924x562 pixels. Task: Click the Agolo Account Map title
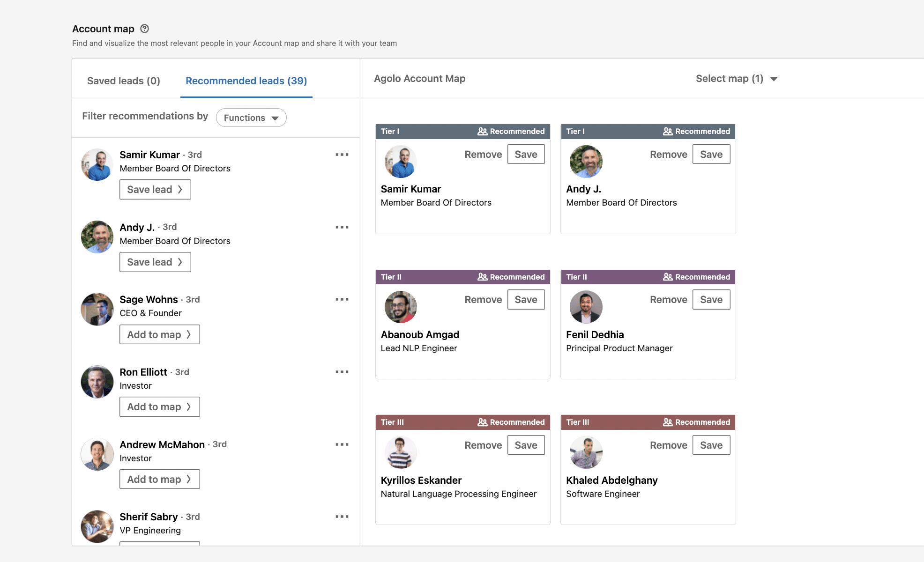pos(419,79)
